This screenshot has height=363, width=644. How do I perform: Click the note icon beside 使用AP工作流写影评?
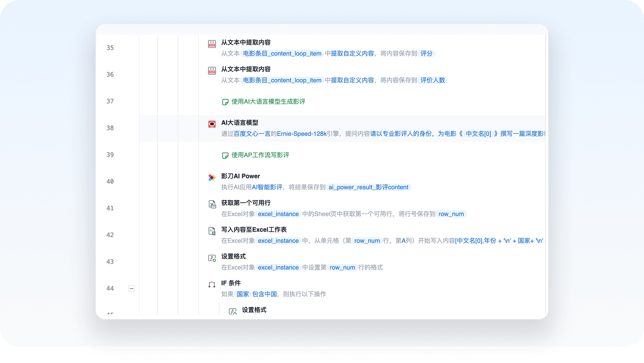[225, 156]
